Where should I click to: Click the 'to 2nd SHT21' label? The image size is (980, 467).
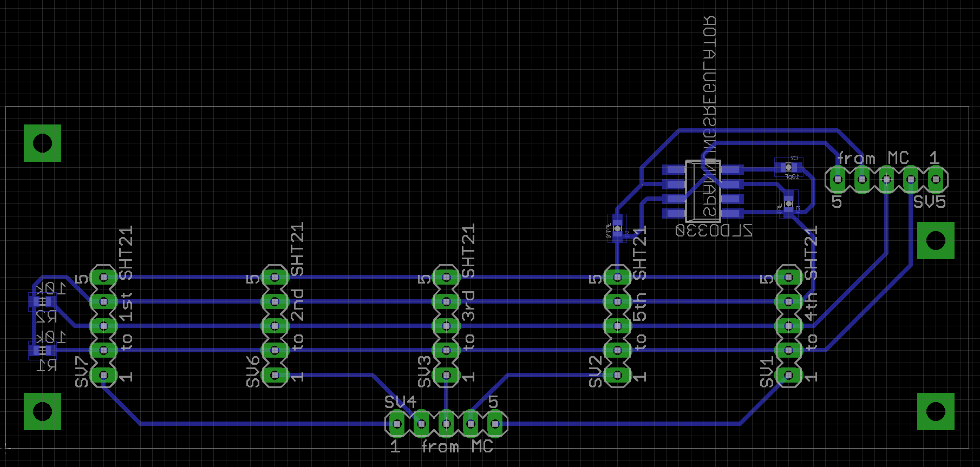click(x=297, y=286)
